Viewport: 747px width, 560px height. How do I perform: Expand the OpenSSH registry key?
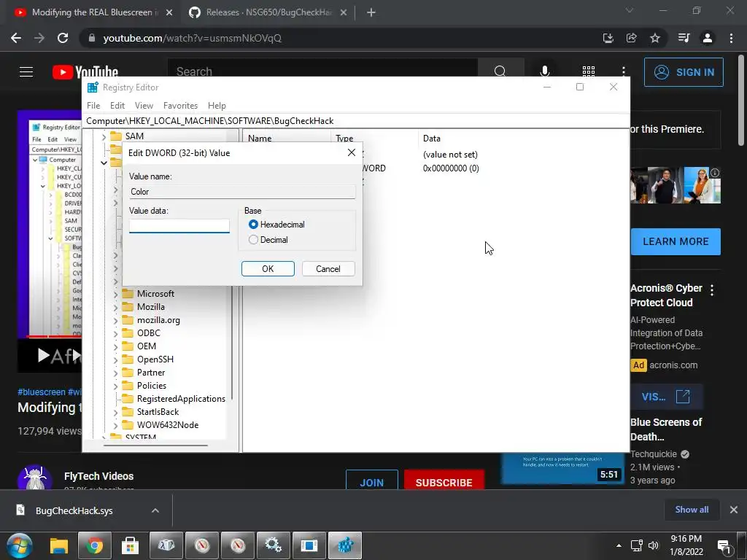pos(115,359)
